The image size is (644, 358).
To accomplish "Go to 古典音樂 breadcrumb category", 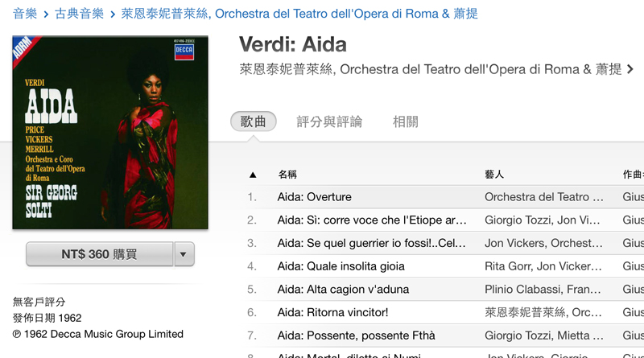I will 79,14.
